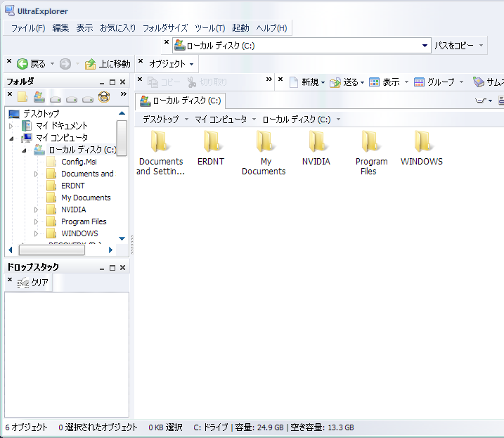
Task: Open the 編集 menu
Action: pyautogui.click(x=60, y=28)
